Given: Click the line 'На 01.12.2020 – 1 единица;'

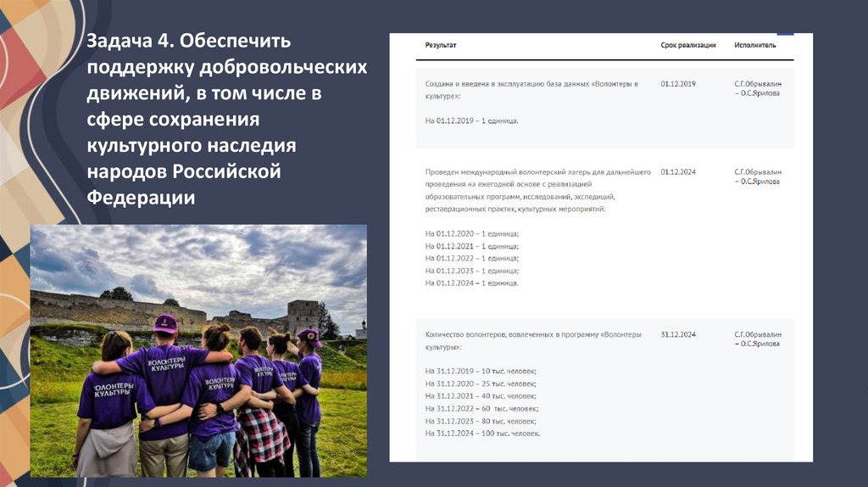Looking at the screenshot, I should (471, 234).
